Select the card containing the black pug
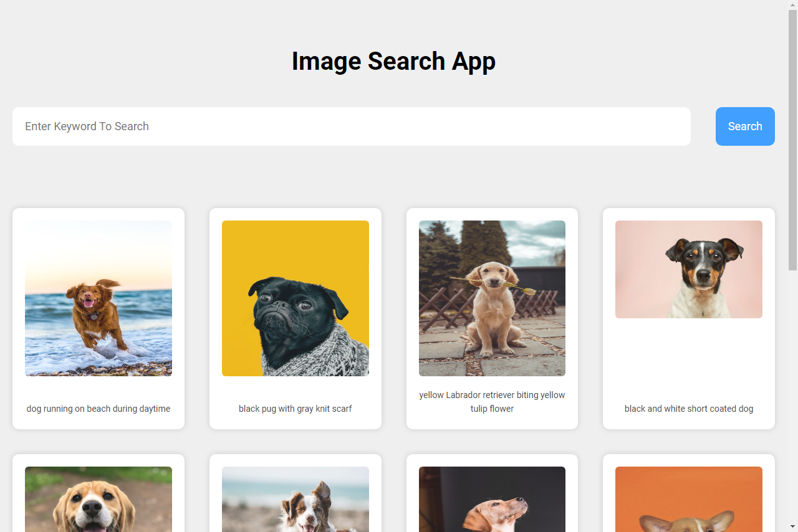798x532 pixels. point(295,319)
